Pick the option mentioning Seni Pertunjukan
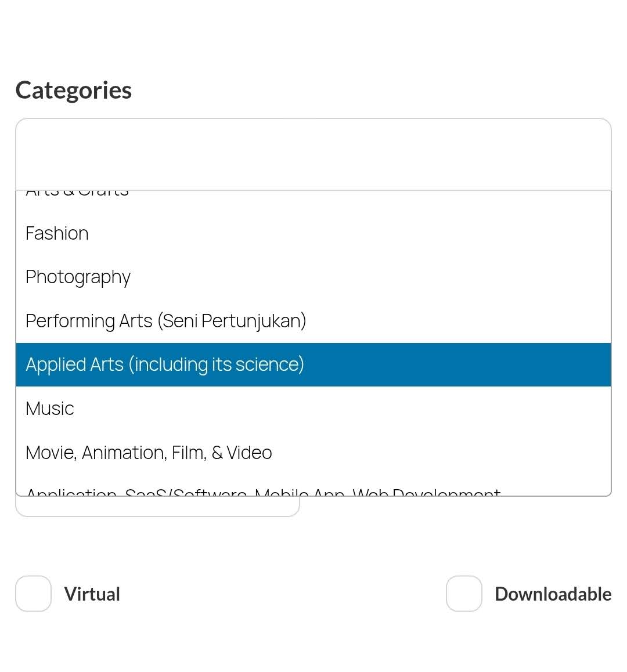Viewport: 627px width, 672px height. coord(165,321)
